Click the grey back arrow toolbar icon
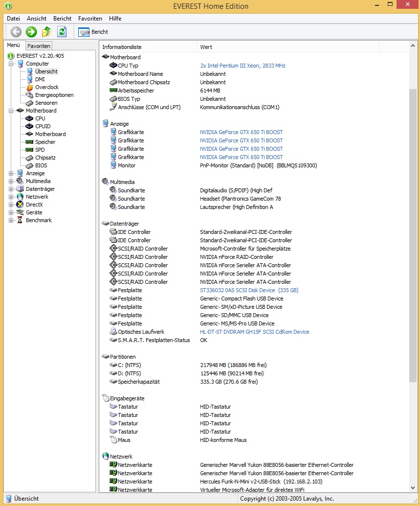Viewport: 420px width, 506px height. [x=16, y=32]
